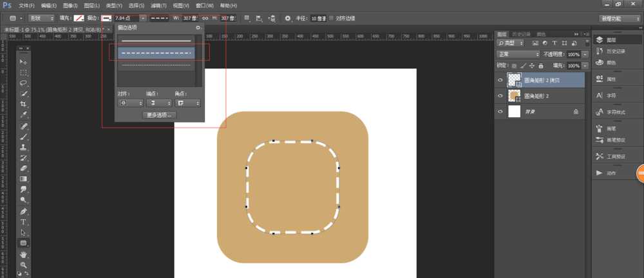Click the 更多选项... button
The image size is (644, 278).
pos(159,115)
